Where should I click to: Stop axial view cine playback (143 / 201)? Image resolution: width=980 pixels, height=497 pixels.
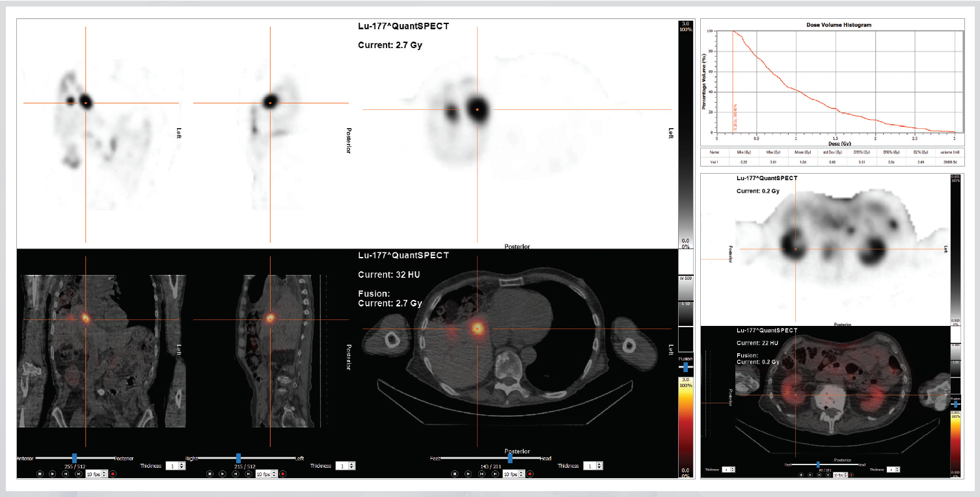455,474
